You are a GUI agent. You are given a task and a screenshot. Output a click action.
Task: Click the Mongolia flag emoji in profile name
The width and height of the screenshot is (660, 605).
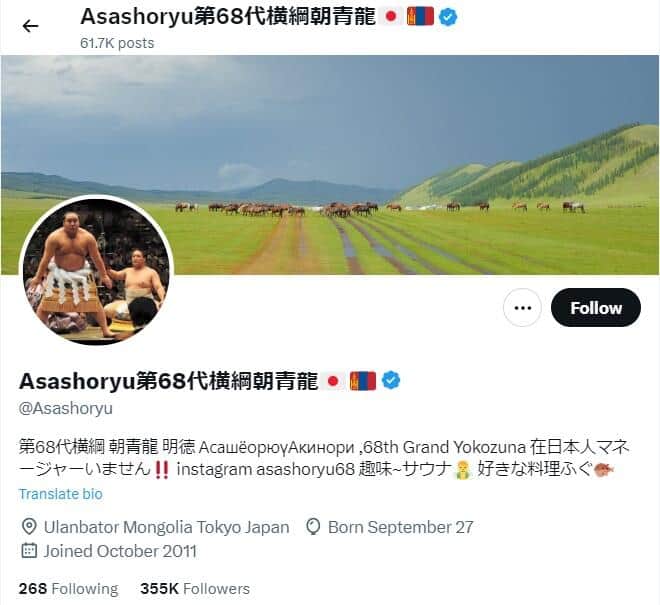(x=363, y=381)
